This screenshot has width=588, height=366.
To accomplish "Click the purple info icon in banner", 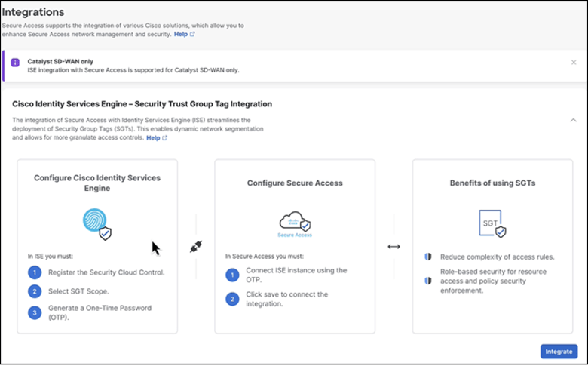I will (15, 63).
